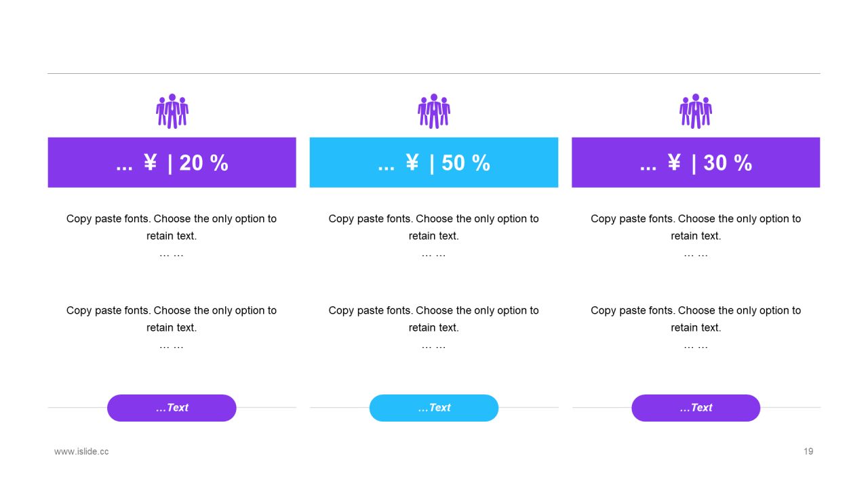Click the '20 %' text in the left banner

(x=203, y=163)
